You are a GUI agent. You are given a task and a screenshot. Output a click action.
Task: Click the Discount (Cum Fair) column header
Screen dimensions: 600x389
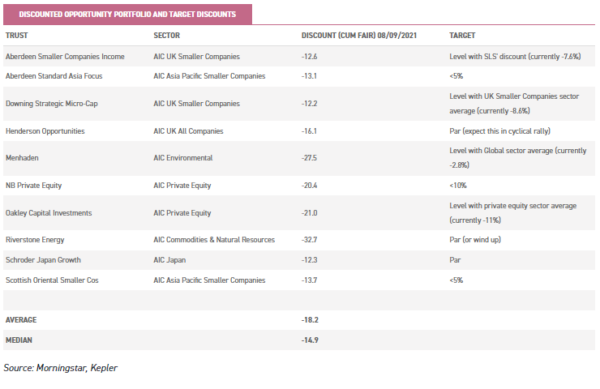pos(359,35)
